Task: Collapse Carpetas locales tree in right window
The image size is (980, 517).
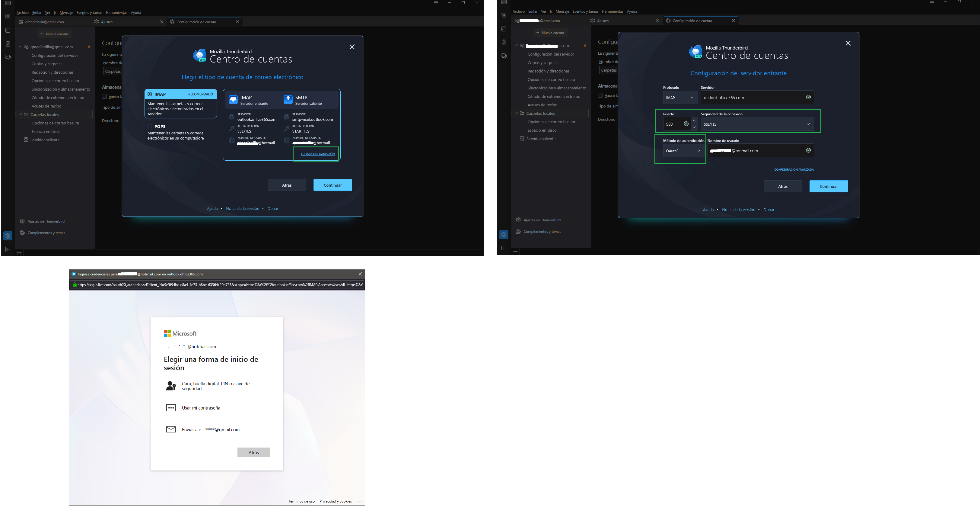Action: coord(516,113)
